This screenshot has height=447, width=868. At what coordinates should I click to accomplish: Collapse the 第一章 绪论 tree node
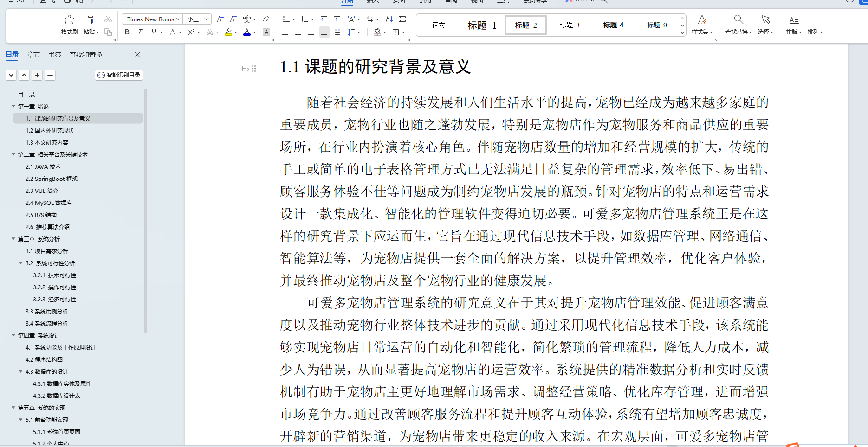13,106
